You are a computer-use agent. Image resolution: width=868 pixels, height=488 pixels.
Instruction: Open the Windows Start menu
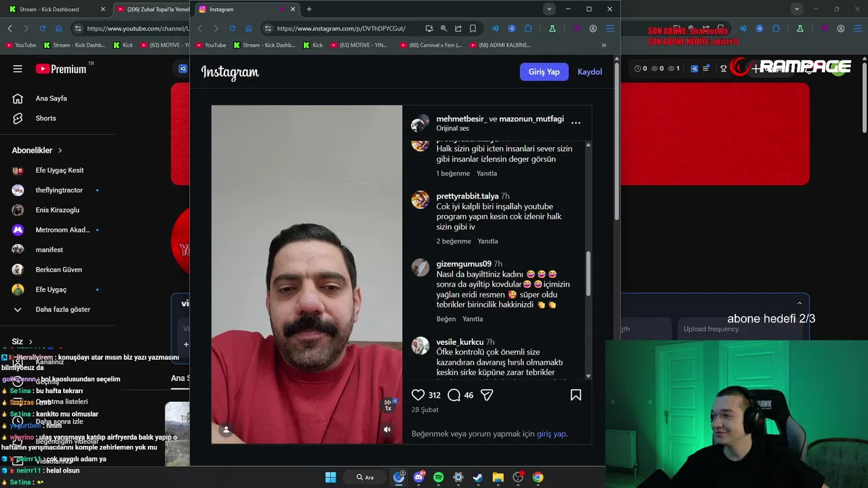pos(330,477)
